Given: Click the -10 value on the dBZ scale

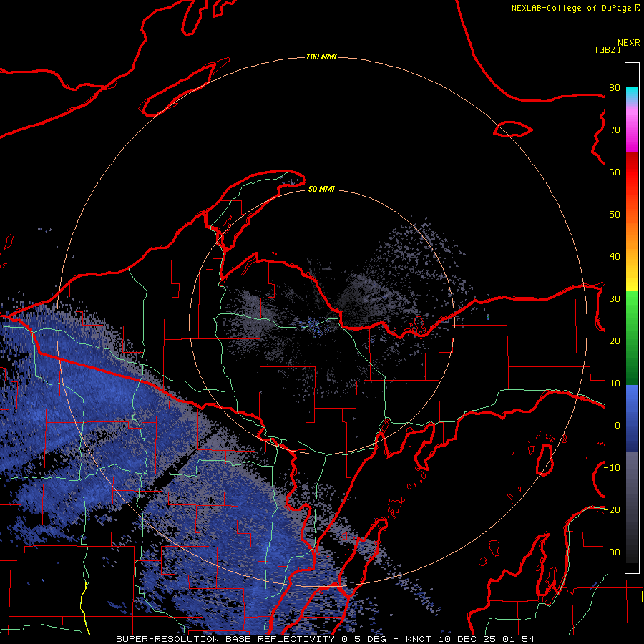Looking at the screenshot, I should coord(612,468).
